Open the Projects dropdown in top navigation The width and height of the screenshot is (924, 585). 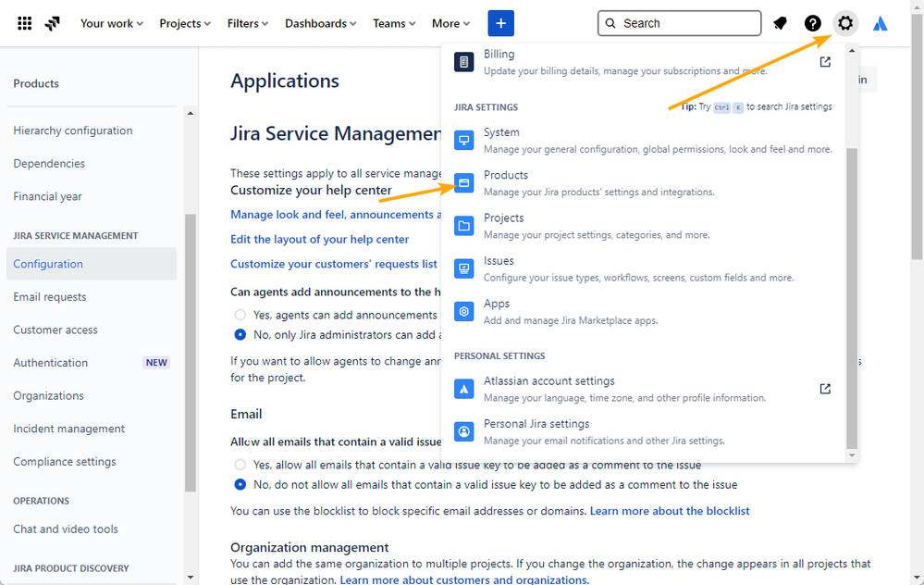[184, 23]
